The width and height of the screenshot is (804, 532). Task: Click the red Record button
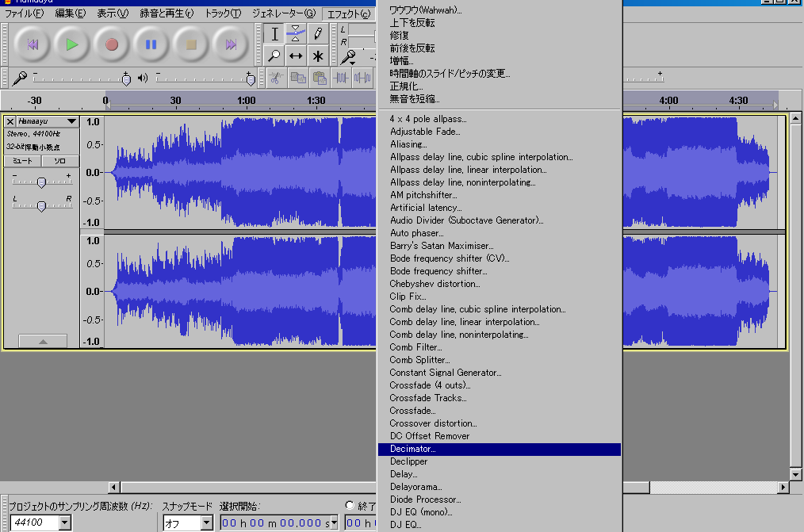(111, 44)
